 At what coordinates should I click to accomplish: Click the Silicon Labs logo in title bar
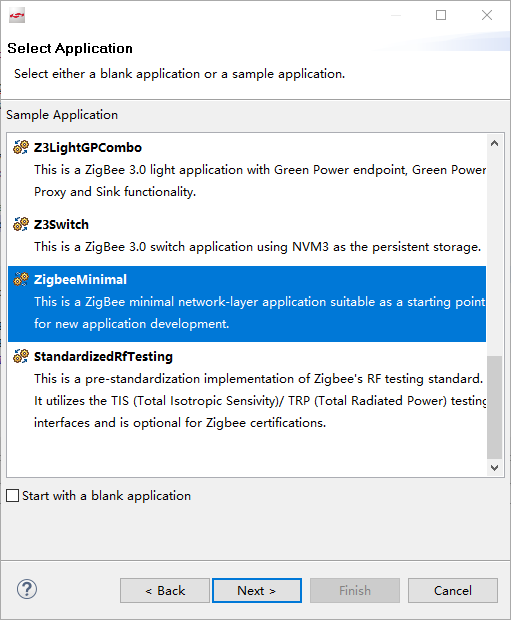(x=17, y=15)
